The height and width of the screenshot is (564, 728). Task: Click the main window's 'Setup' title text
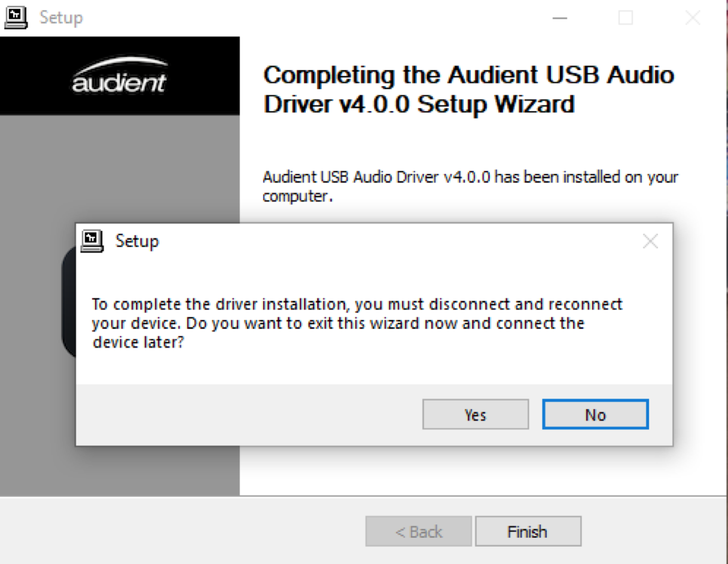[61, 17]
